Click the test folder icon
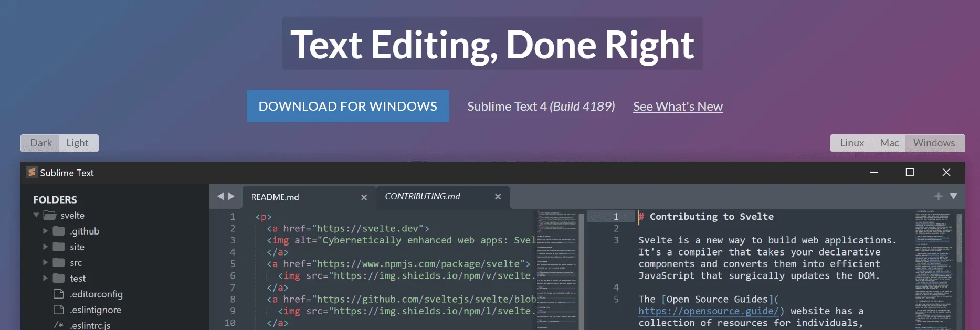The height and width of the screenshot is (330, 980). tap(59, 278)
